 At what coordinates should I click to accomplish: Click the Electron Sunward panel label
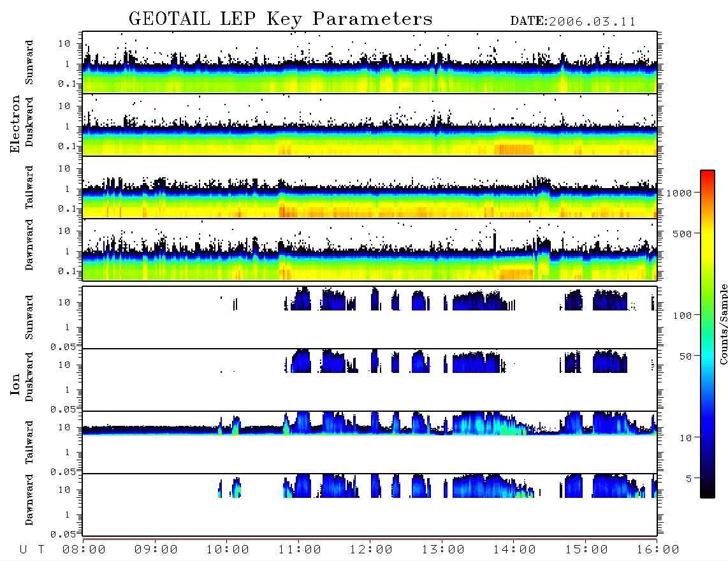point(29,62)
